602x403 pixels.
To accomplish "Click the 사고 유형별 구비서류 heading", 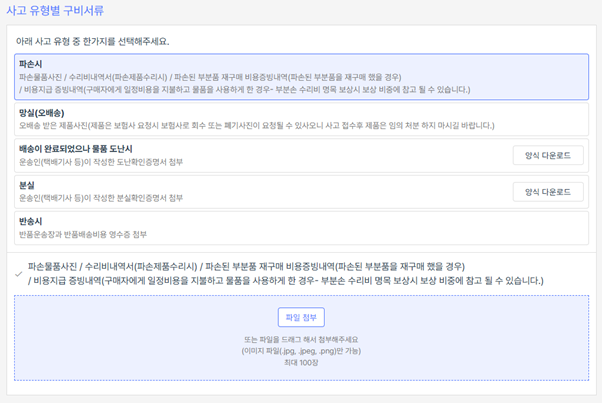I will point(55,10).
